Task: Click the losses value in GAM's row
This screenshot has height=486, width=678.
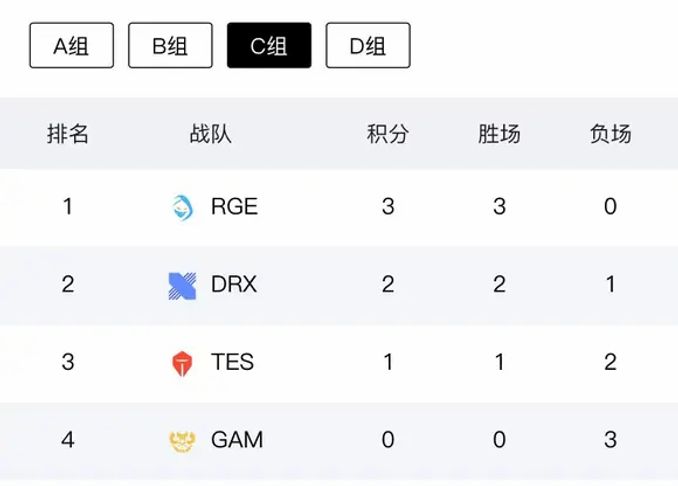Action: tap(610, 440)
